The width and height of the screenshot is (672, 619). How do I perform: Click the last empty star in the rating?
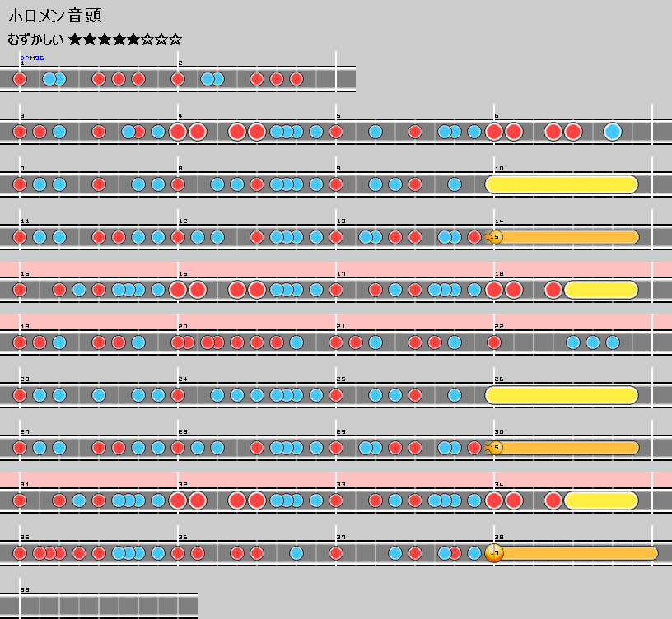point(175,40)
